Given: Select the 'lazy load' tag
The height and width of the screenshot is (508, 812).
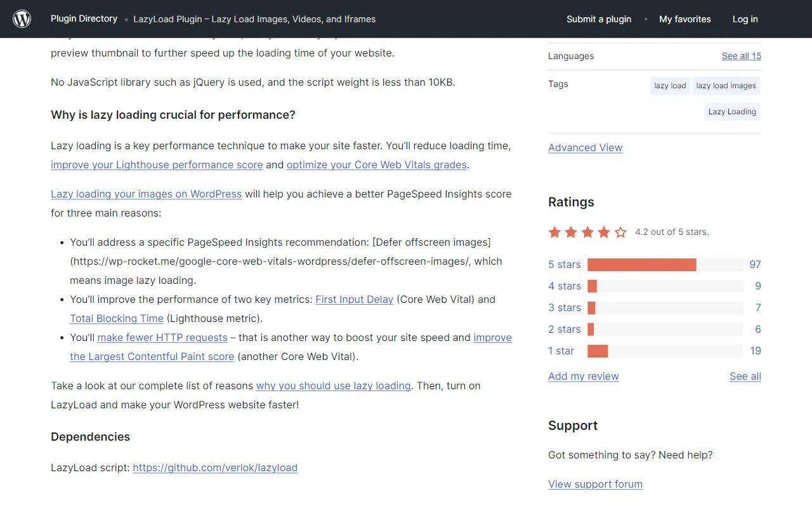Looking at the screenshot, I should pos(670,86).
